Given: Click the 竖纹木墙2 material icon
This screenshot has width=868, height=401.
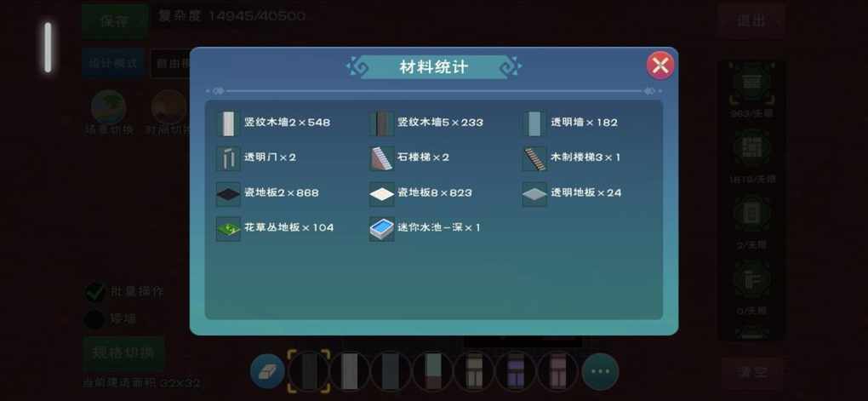Looking at the screenshot, I should [x=228, y=123].
